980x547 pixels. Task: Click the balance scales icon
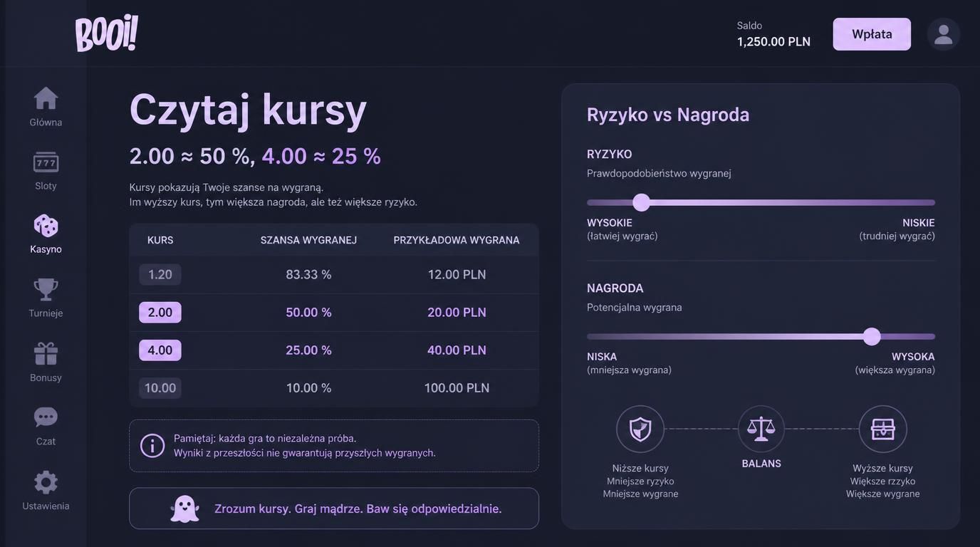click(x=761, y=429)
